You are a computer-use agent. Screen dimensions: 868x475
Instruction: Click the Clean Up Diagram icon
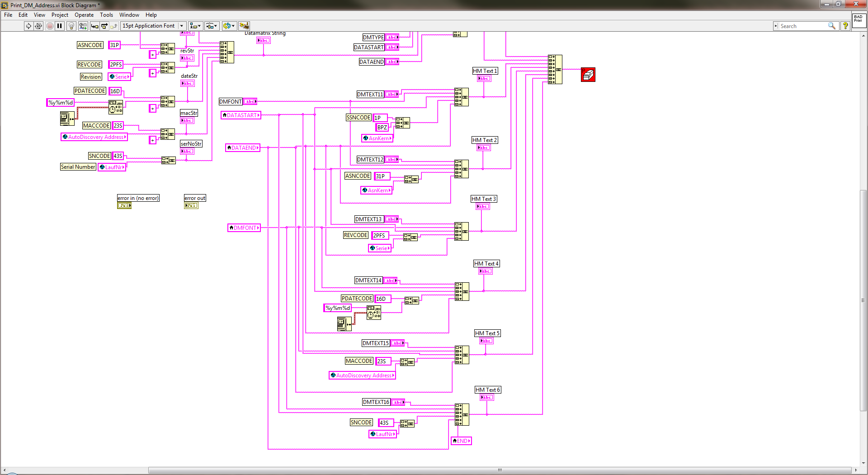tap(244, 26)
